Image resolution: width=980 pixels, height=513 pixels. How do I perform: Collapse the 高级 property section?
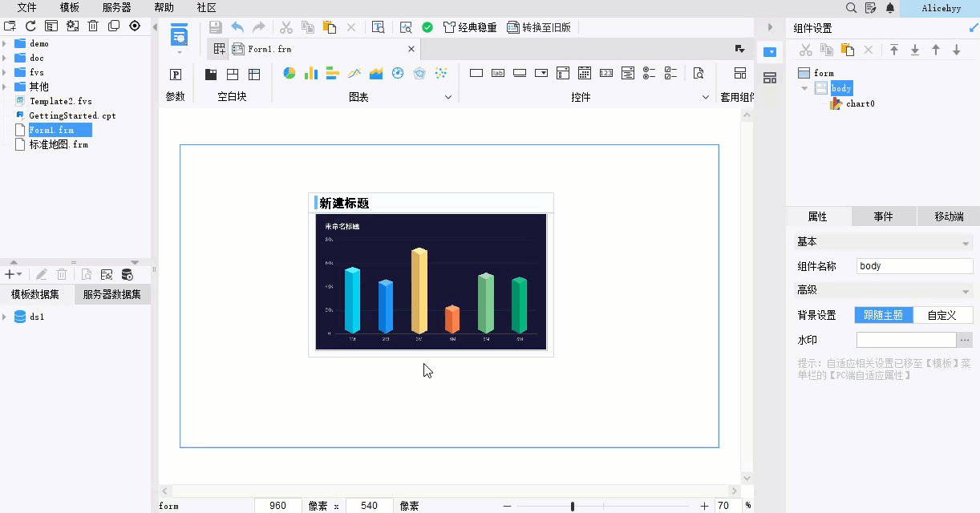[966, 291]
